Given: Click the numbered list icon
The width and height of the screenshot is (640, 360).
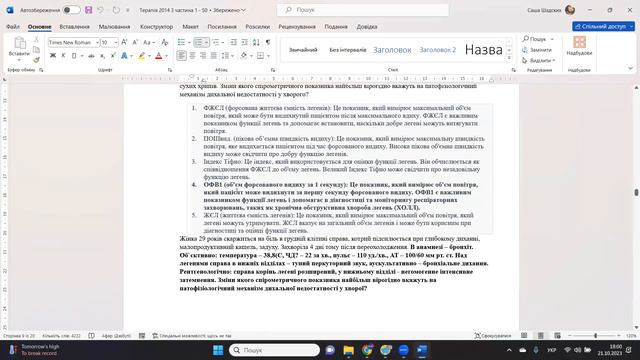Looking at the screenshot, I should click(x=198, y=42).
